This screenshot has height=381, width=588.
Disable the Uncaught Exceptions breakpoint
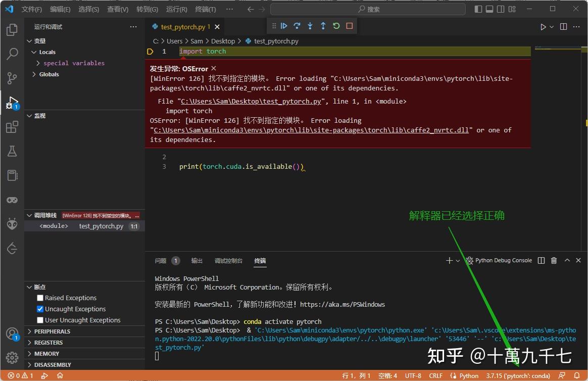point(40,309)
